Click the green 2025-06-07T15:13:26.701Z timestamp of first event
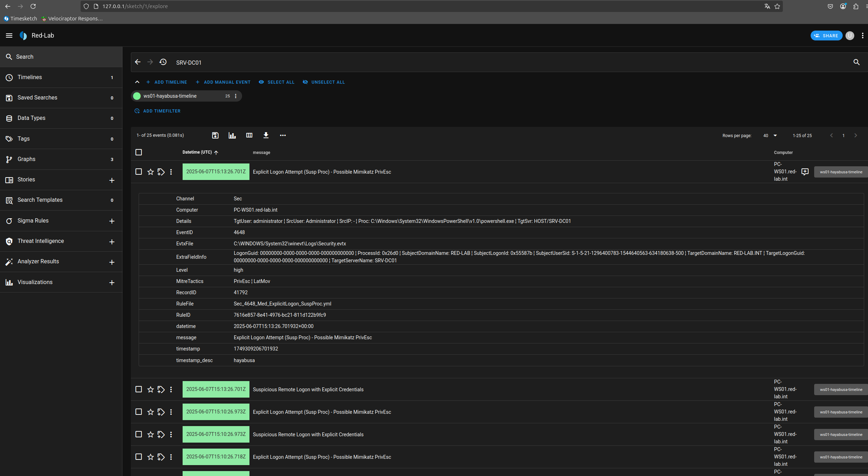 [216, 172]
